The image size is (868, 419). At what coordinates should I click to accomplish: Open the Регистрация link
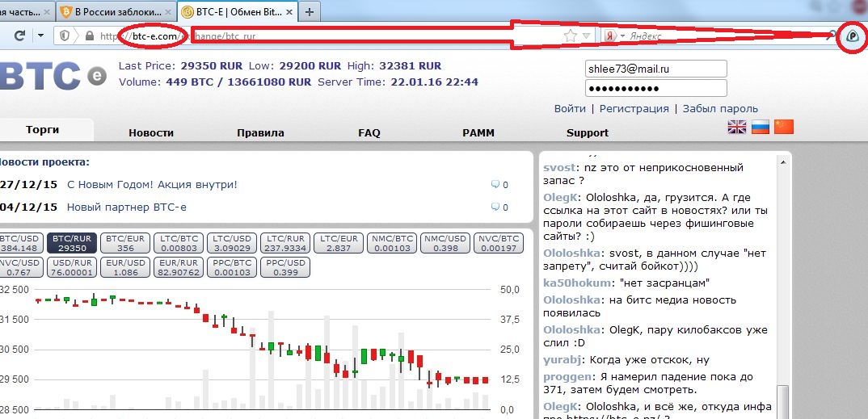click(634, 109)
